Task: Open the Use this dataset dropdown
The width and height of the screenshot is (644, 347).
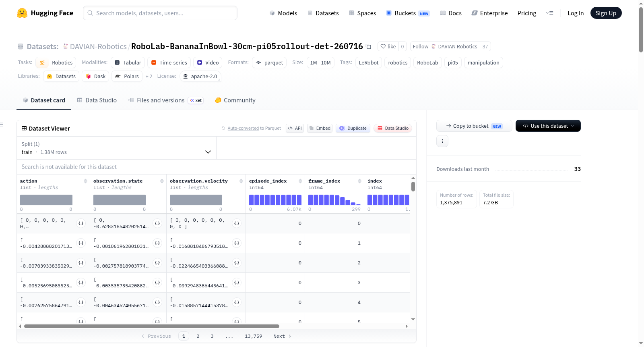Action: [548, 126]
